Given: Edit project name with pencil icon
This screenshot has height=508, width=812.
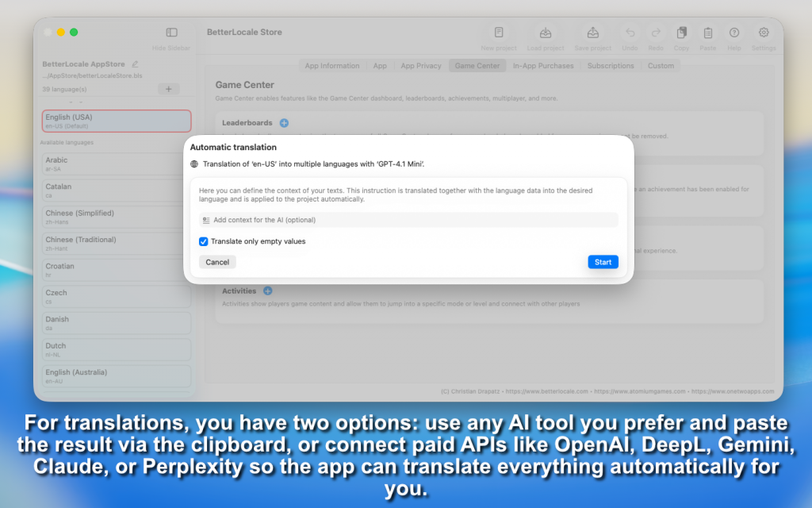Looking at the screenshot, I should click(x=135, y=63).
